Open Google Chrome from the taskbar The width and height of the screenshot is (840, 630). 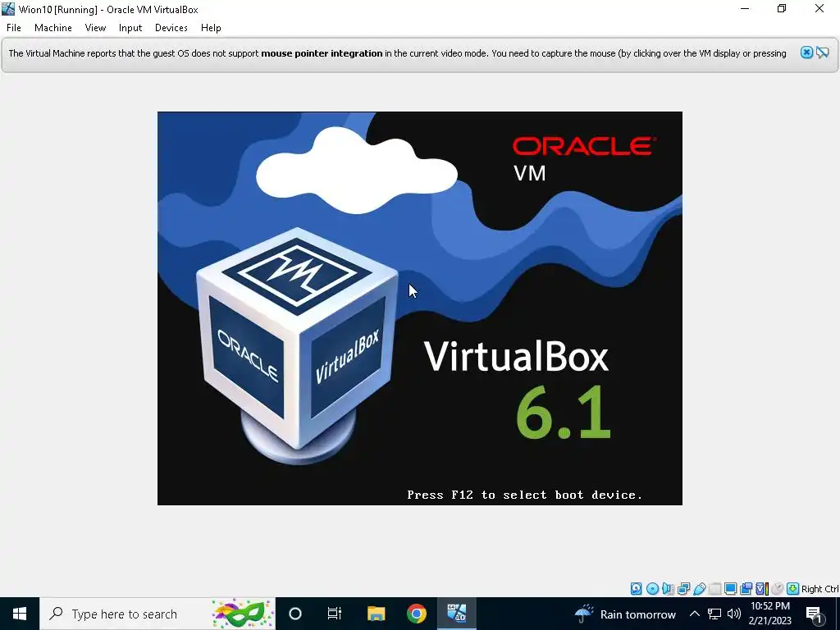(416, 614)
